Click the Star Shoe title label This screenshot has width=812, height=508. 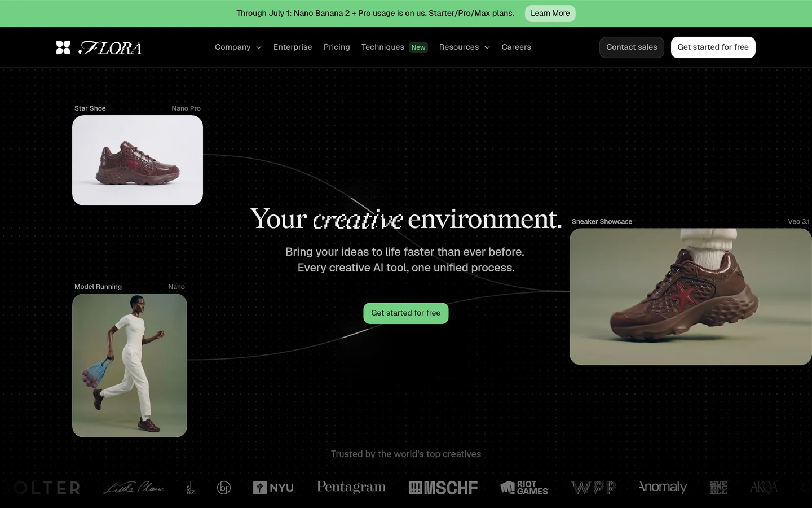90,108
